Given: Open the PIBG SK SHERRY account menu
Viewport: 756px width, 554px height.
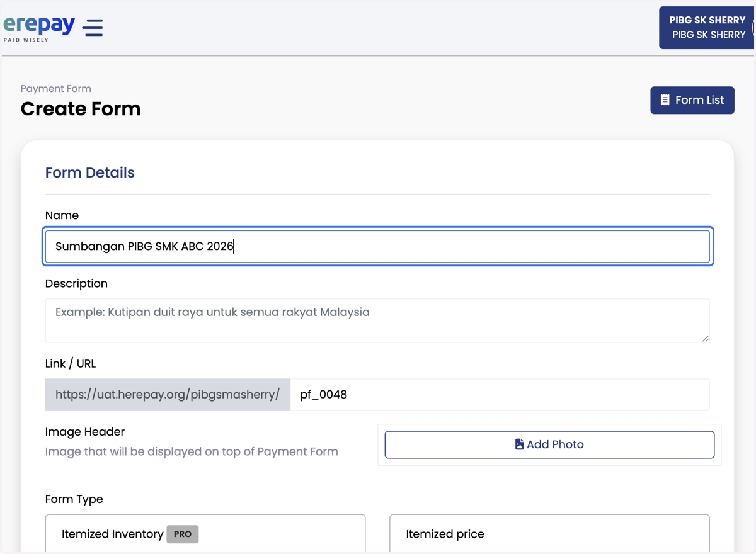Looking at the screenshot, I should pyautogui.click(x=707, y=28).
